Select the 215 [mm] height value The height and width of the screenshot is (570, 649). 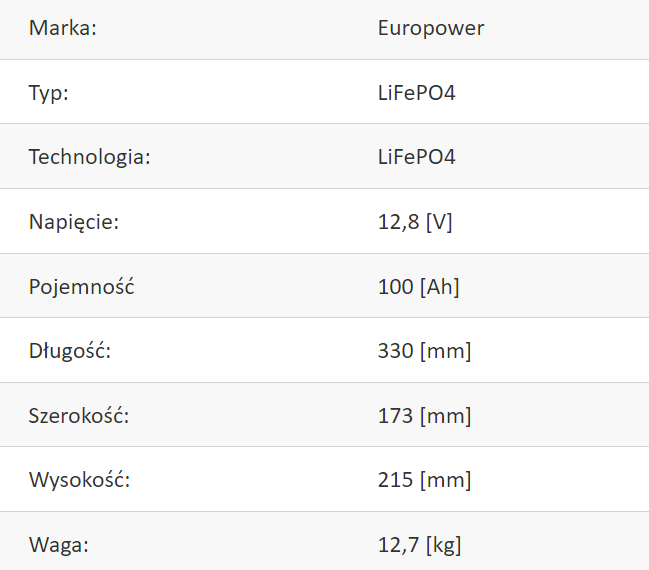[424, 481]
